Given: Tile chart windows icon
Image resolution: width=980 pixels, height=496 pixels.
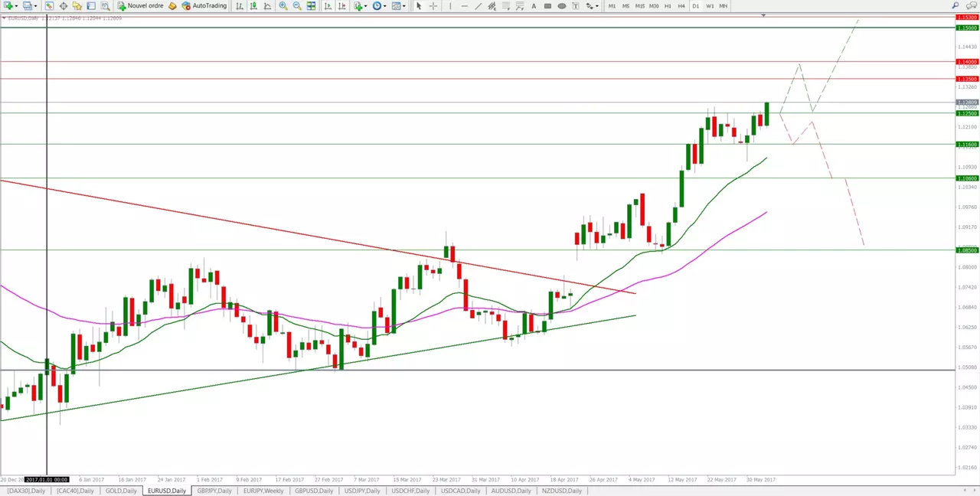Looking at the screenshot, I should point(311,5).
